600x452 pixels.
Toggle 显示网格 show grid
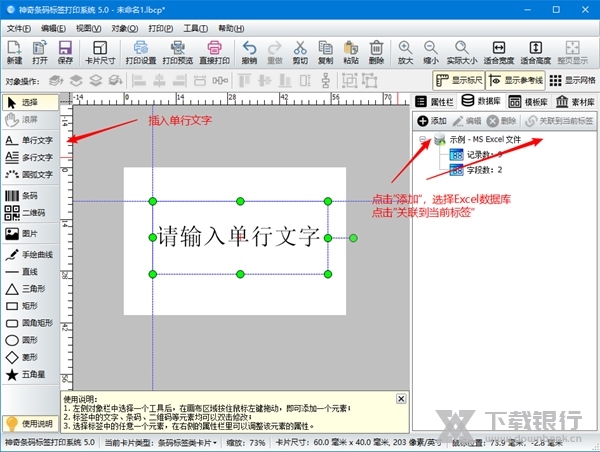[572, 81]
